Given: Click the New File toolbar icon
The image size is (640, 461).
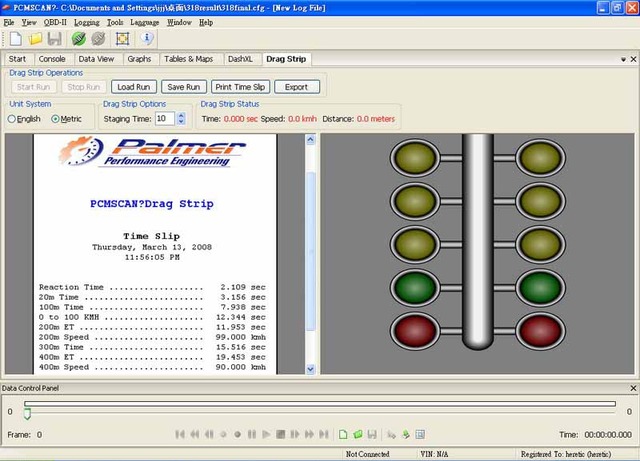Looking at the screenshot, I should [15, 39].
